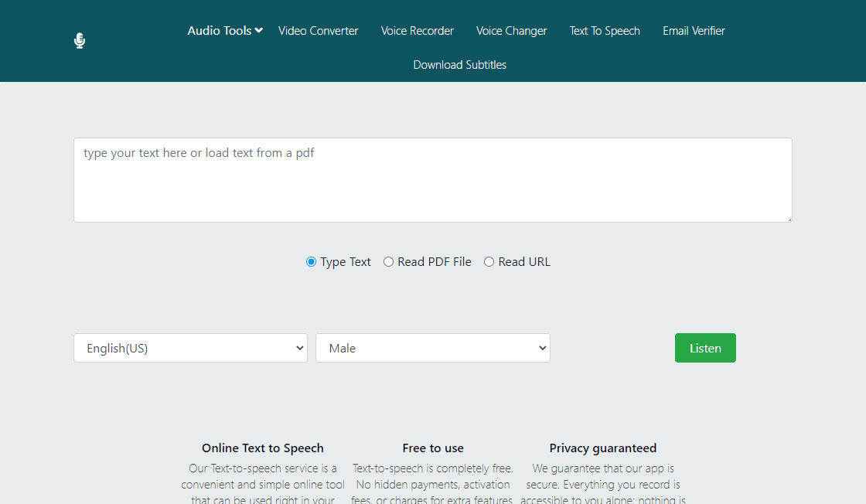Viewport: 866px width, 504px height.
Task: Open the Email Verifier link
Action: coord(694,31)
